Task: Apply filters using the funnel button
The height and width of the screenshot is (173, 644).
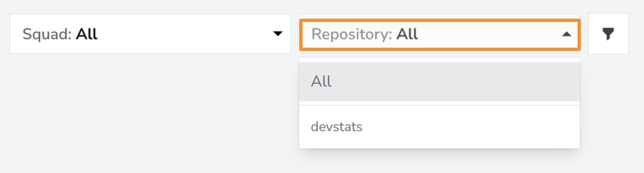Action: pos(608,34)
